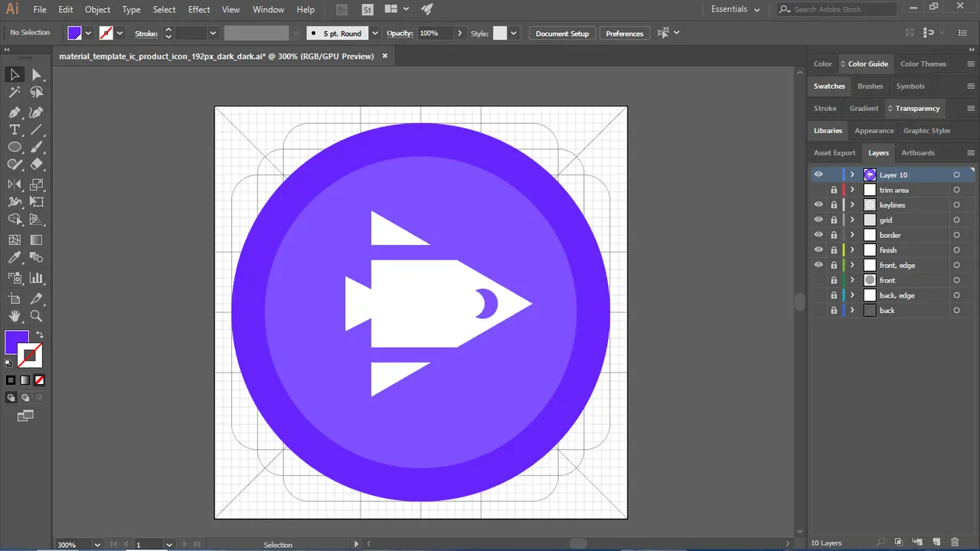Expand Layer 10 contents
980x551 pixels.
(852, 174)
